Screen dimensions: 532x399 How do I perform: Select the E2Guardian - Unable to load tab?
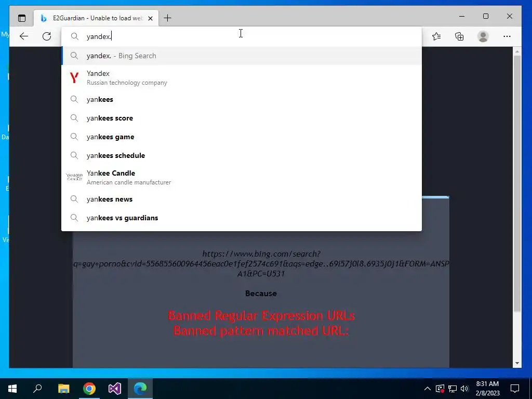point(96,18)
